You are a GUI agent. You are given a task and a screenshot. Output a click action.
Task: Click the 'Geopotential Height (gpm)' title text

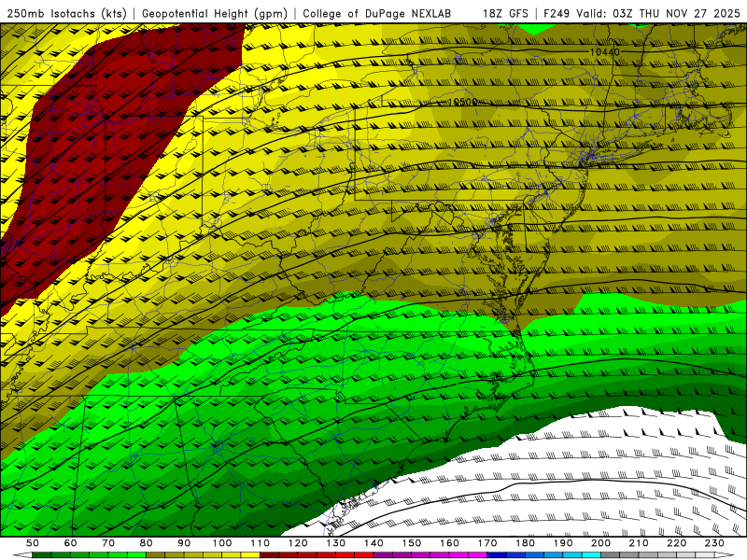215,13
